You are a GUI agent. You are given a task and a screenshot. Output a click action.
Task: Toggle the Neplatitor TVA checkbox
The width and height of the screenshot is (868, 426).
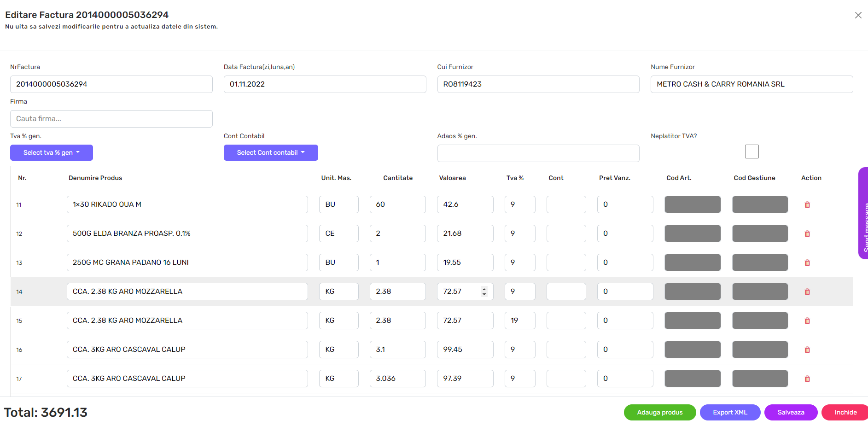[751, 152]
